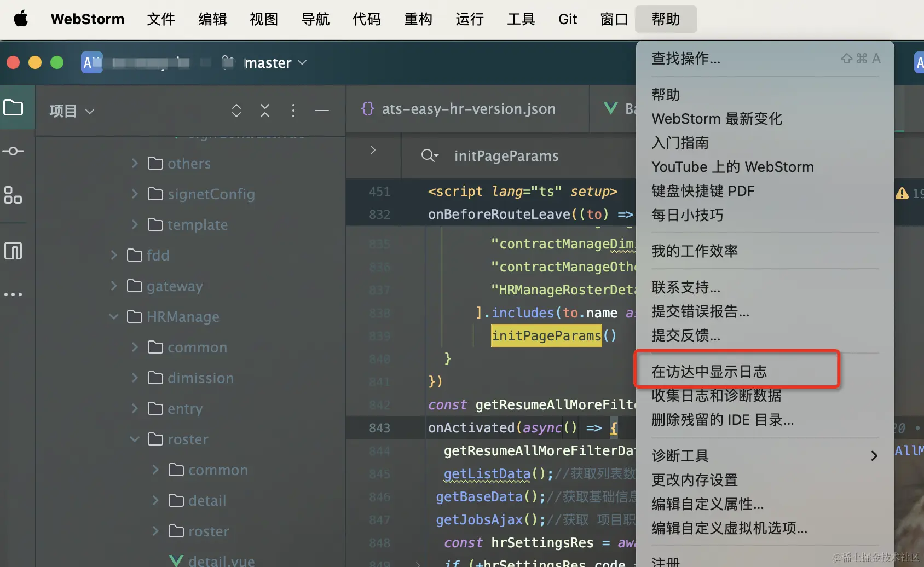
Task: Choose 编辑自定义属性... menu item
Action: tap(765, 504)
